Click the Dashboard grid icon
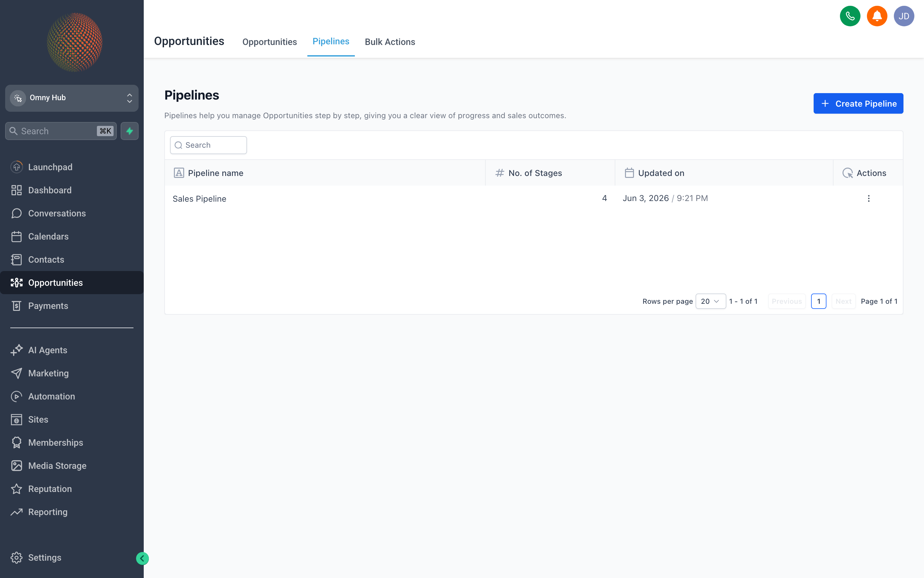924x578 pixels. (16, 190)
